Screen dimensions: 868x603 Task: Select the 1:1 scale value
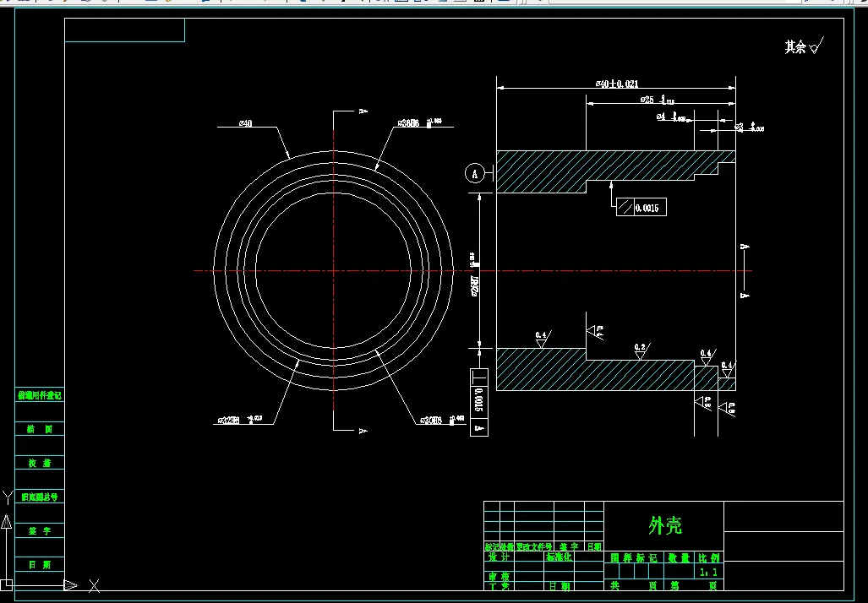coord(708,572)
